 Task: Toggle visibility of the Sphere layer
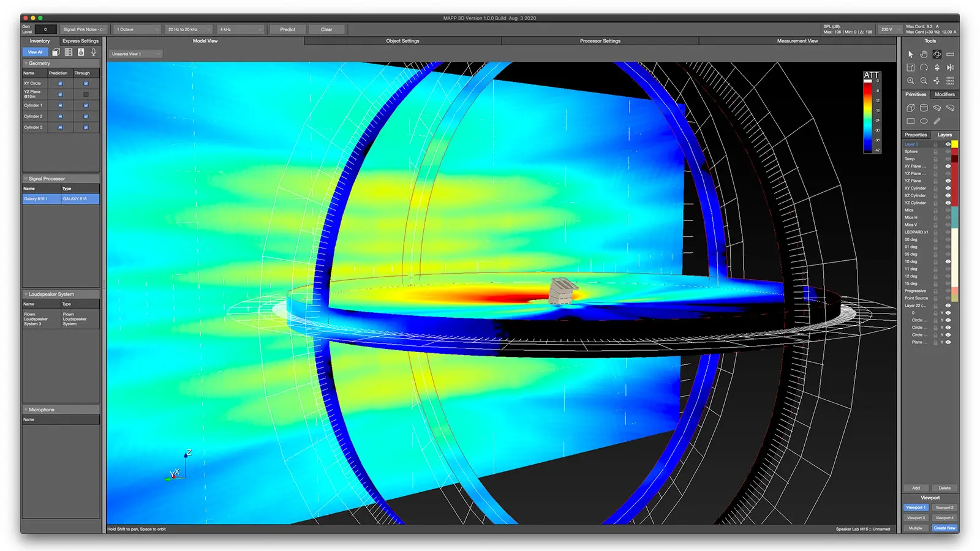tap(948, 151)
